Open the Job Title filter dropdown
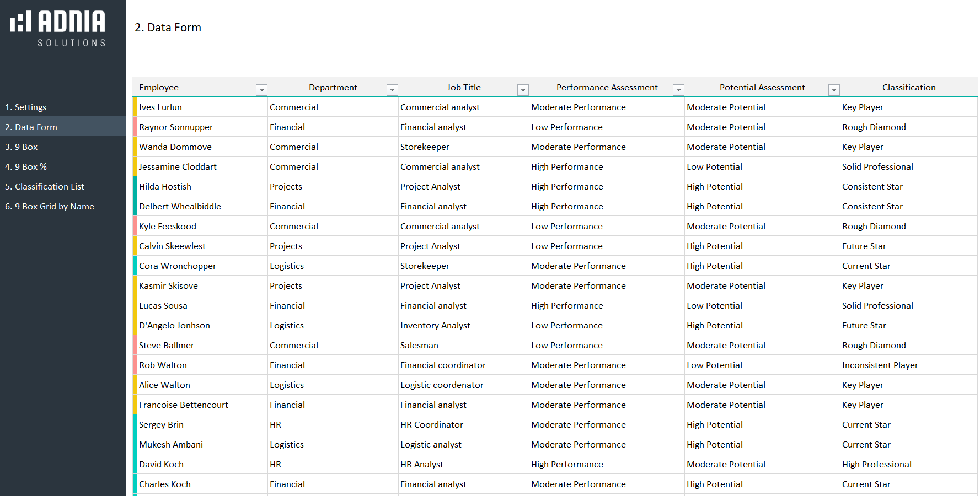 [523, 90]
